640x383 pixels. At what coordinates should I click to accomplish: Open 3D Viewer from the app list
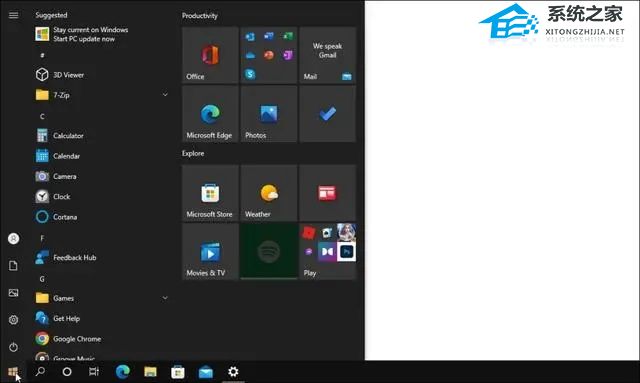101,75
